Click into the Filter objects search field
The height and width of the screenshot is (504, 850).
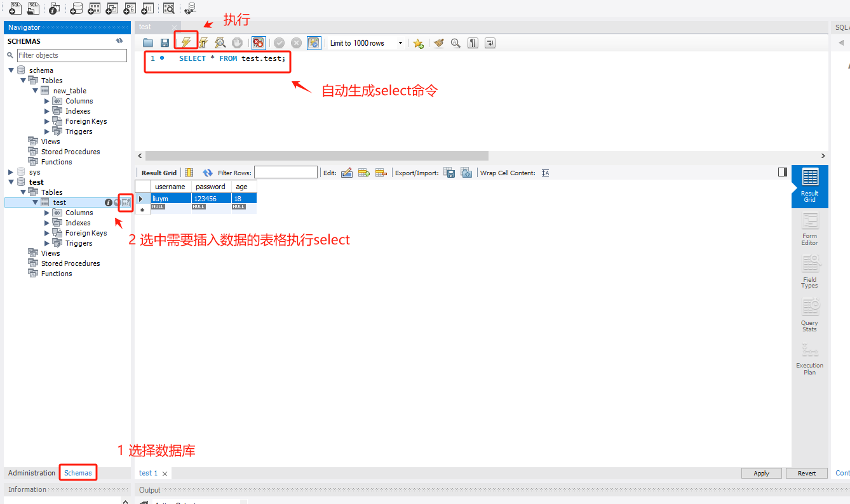click(x=72, y=55)
